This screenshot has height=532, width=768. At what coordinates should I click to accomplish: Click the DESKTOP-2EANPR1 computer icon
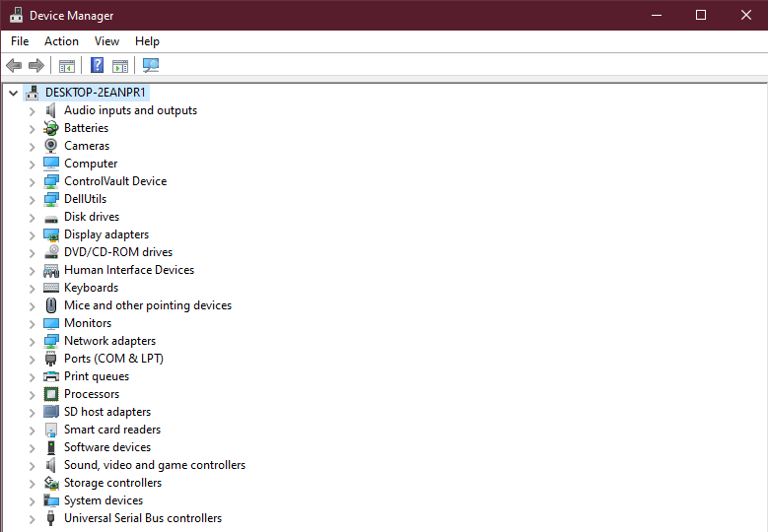tap(33, 93)
